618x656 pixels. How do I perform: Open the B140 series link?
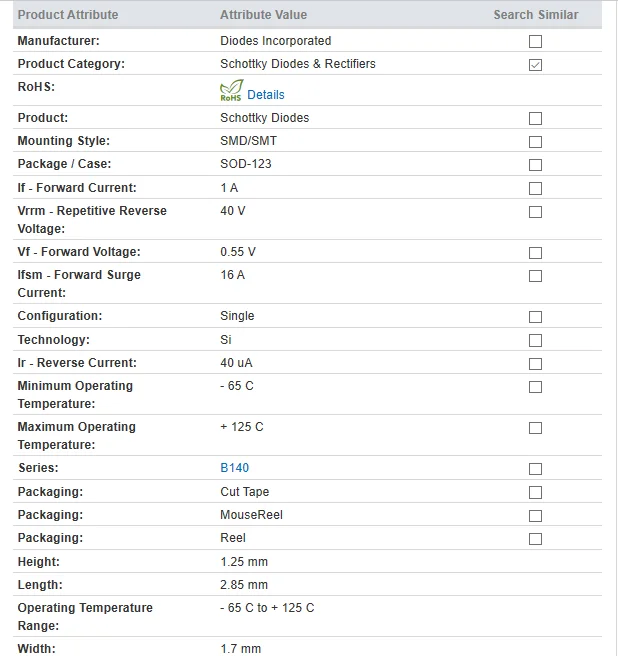point(234,468)
